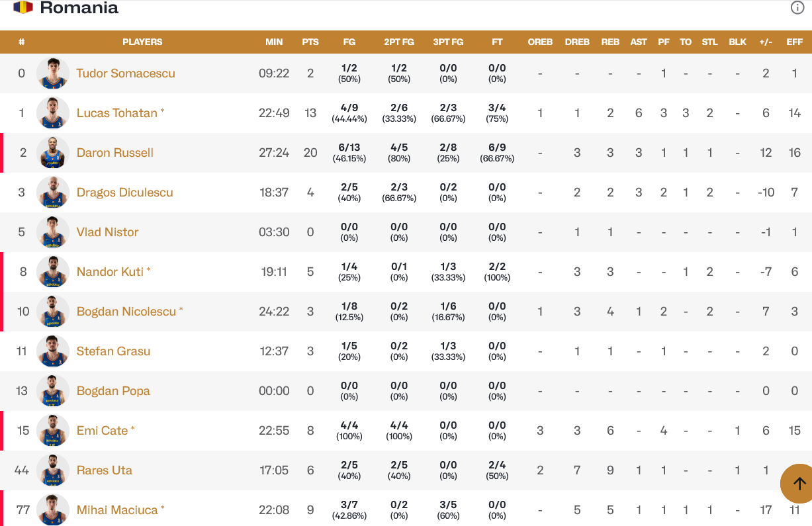Open Dragos Diculescu player link
The width and height of the screenshot is (812, 526).
[x=125, y=193]
